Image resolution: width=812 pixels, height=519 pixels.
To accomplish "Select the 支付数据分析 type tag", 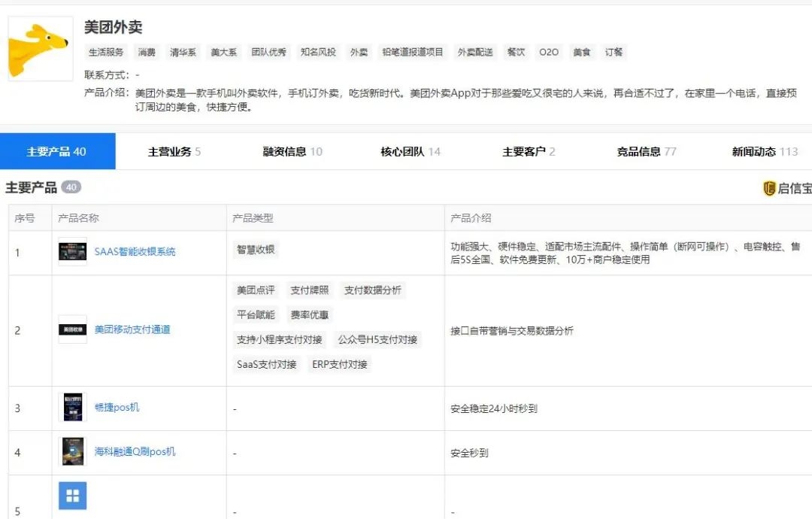I will click(x=372, y=290).
